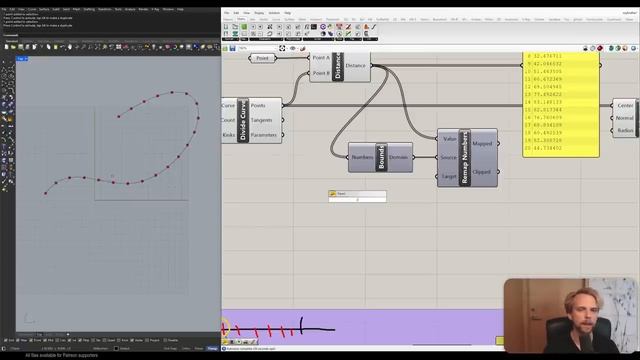Click the Count input of Divide Curve
Viewport: 640px width, 360px height.
click(228, 120)
